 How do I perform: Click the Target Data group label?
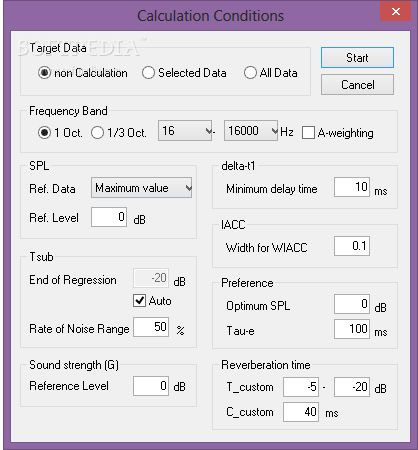58,48
